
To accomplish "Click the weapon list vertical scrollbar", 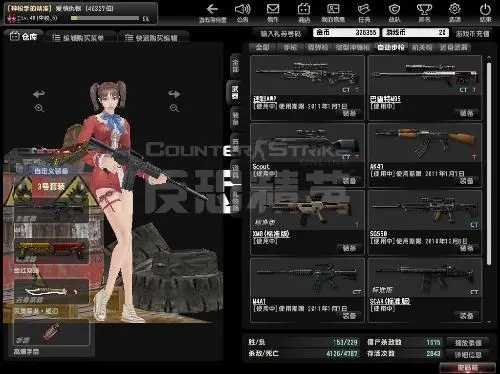I will (x=489, y=163).
